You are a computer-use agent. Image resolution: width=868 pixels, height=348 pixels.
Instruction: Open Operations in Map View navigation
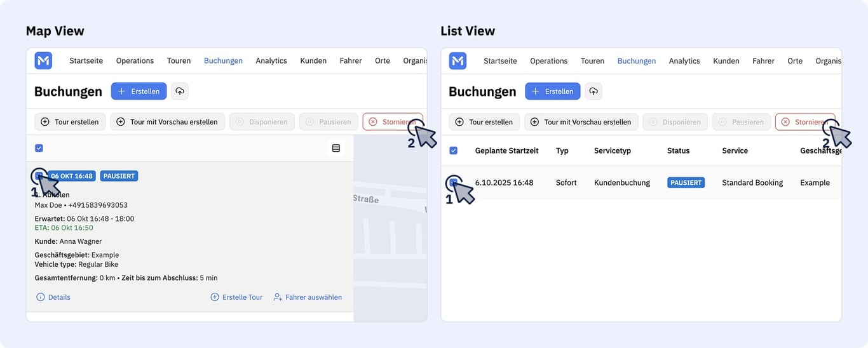click(x=135, y=61)
